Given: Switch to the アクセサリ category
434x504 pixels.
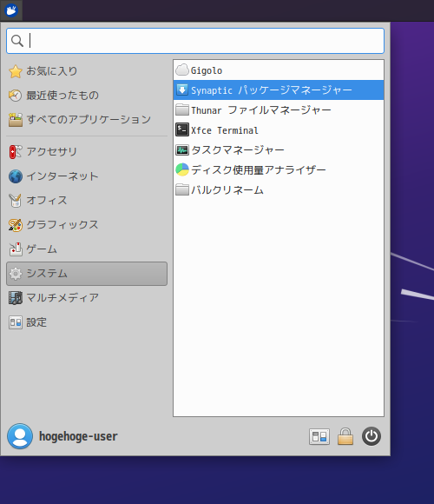Looking at the screenshot, I should pos(87,152).
